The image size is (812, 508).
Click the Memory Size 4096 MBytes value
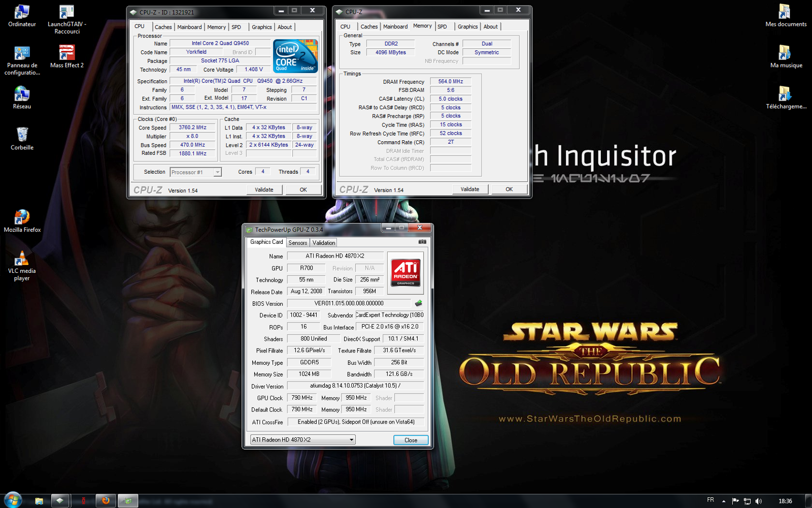tap(391, 52)
